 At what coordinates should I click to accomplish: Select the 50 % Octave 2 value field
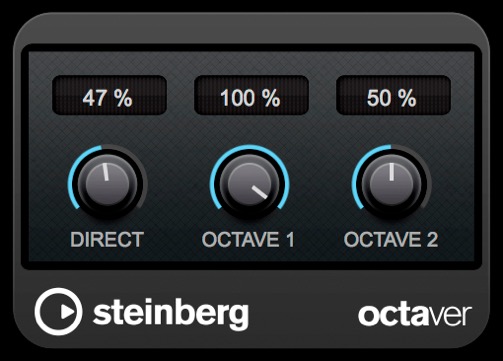pos(393,95)
